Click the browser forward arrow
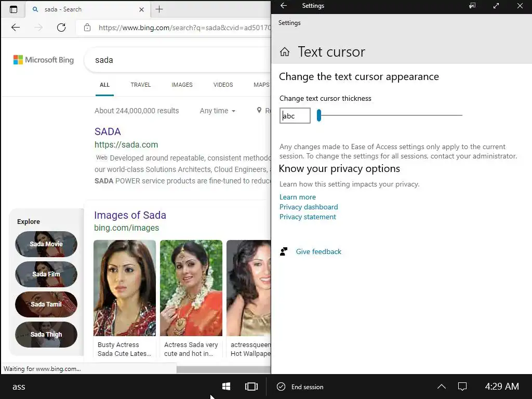The image size is (532, 399). [38, 28]
